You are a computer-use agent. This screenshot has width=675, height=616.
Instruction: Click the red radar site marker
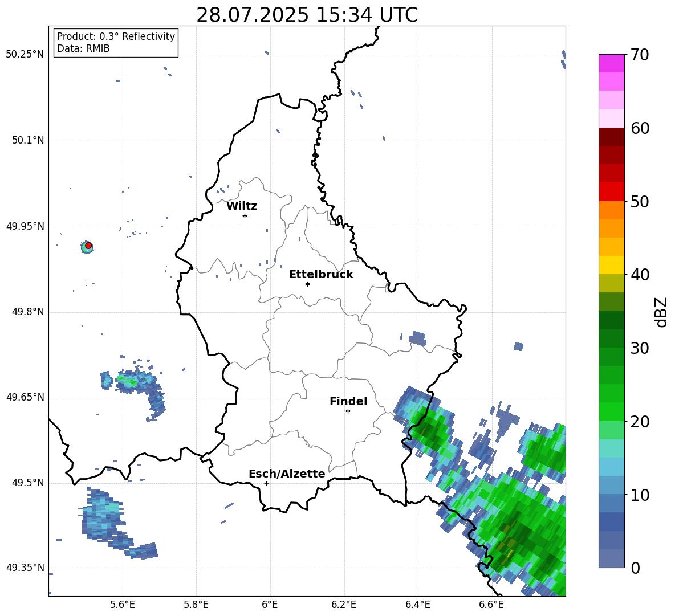pos(88,246)
